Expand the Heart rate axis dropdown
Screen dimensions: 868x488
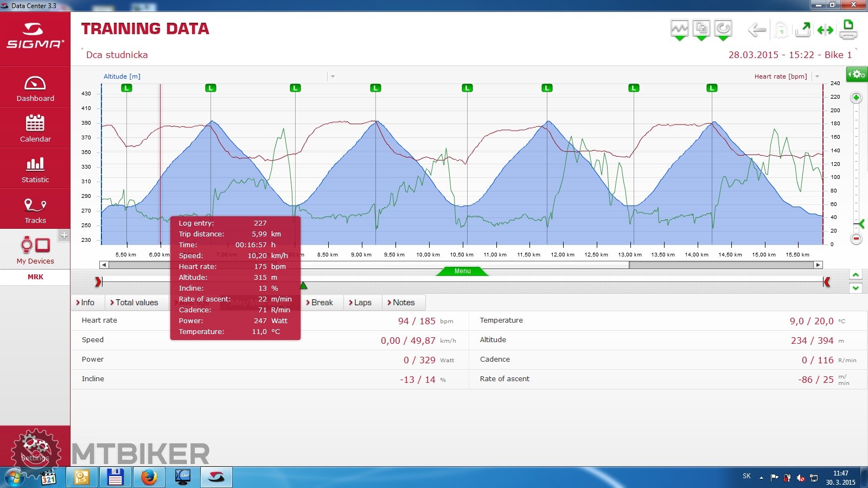[x=817, y=76]
